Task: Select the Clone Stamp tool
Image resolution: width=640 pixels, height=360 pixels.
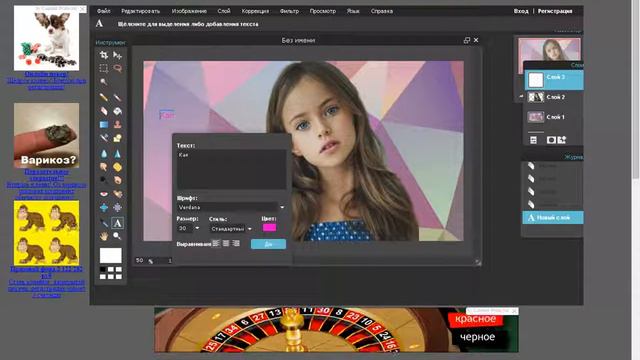Action: coord(118,124)
